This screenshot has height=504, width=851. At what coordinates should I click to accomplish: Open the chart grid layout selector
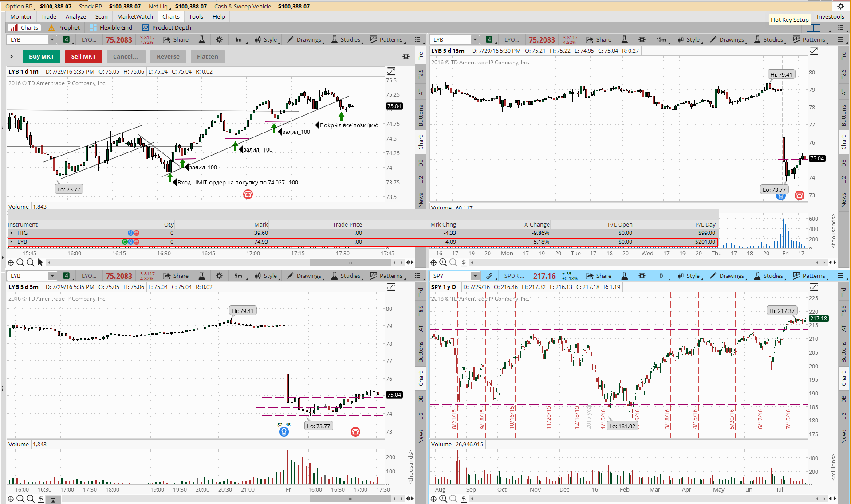pos(813,28)
